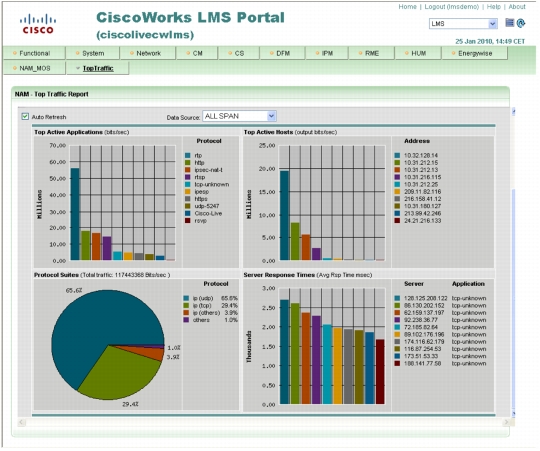Viewport: 540px width, 451px height.
Task: Click the Top Active Applications heading
Action: [68, 132]
